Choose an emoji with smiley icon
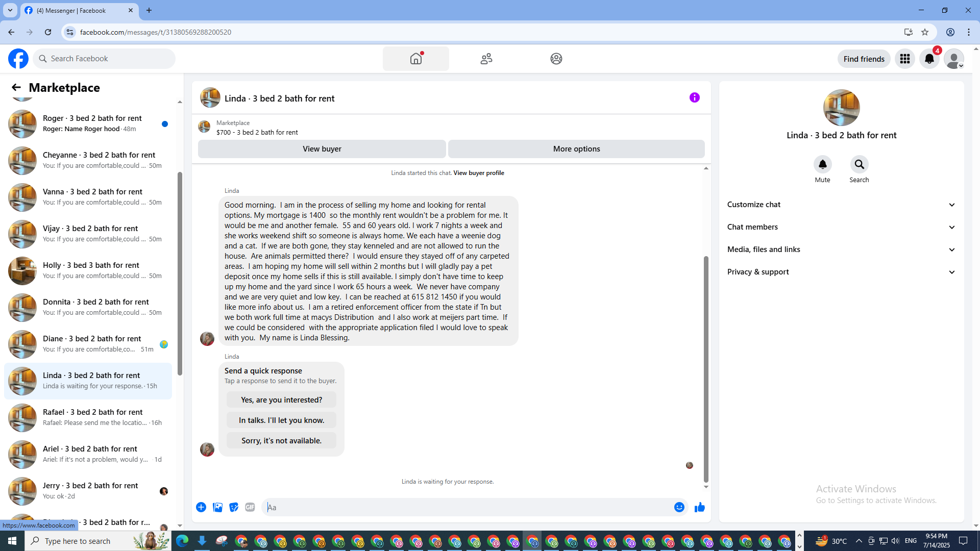 [x=679, y=507]
